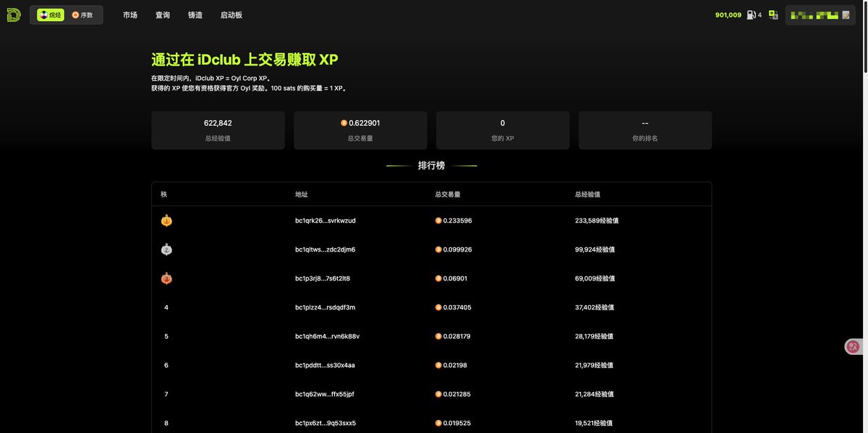Click the 901,009 block height number
Screen dimensions: 868x433
pyautogui.click(x=728, y=15)
